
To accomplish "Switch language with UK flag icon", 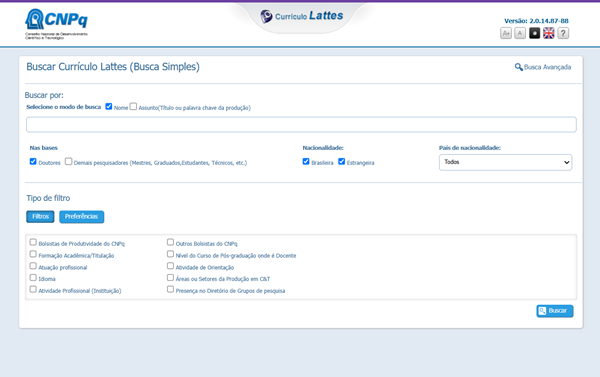I will click(548, 33).
